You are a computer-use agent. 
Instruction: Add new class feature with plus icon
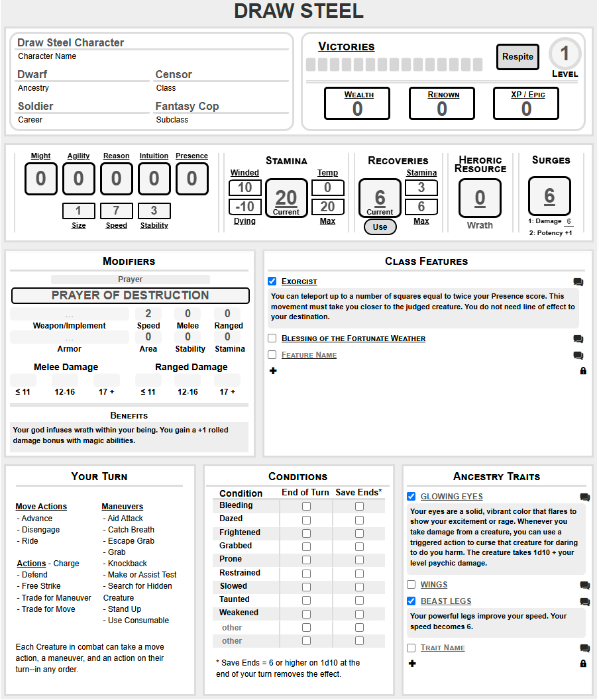click(273, 371)
